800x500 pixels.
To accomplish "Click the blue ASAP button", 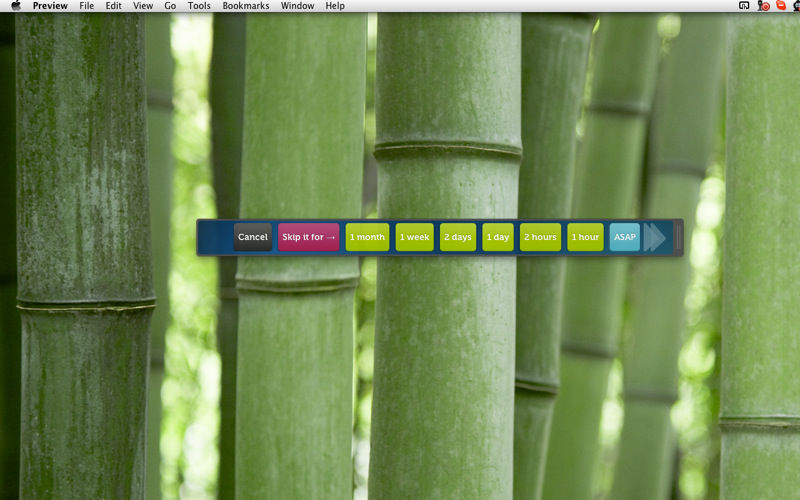I will 624,237.
